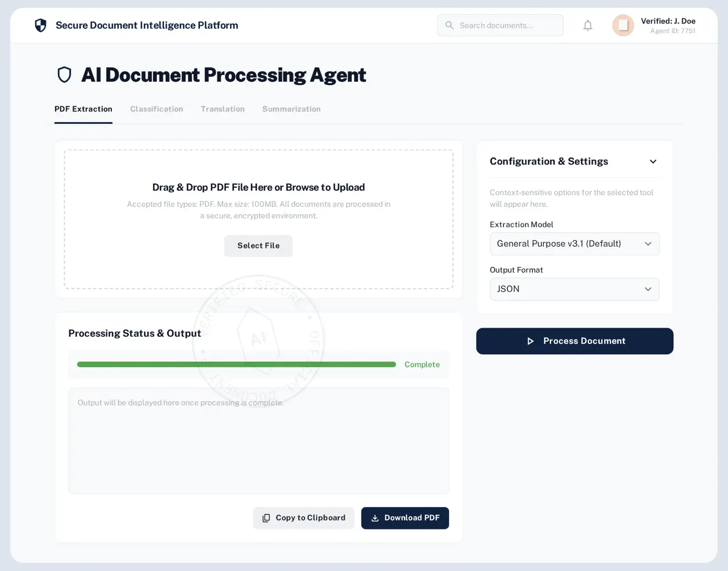Click the Select File button
Viewport: 728px width, 571px height.
coord(258,246)
